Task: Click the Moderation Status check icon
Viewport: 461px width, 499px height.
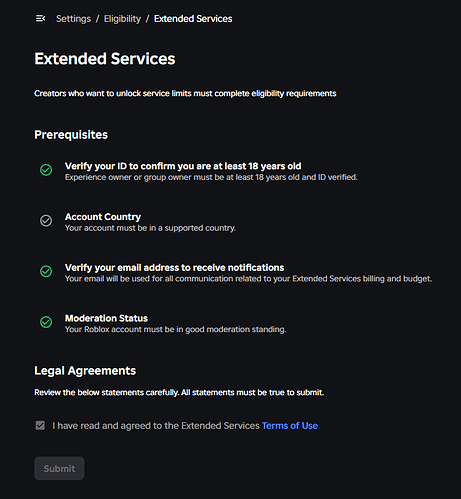Action: [46, 322]
